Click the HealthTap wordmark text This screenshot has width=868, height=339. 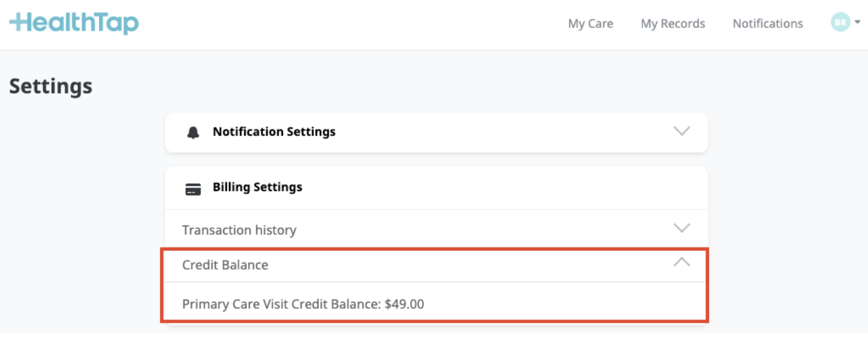(x=80, y=23)
